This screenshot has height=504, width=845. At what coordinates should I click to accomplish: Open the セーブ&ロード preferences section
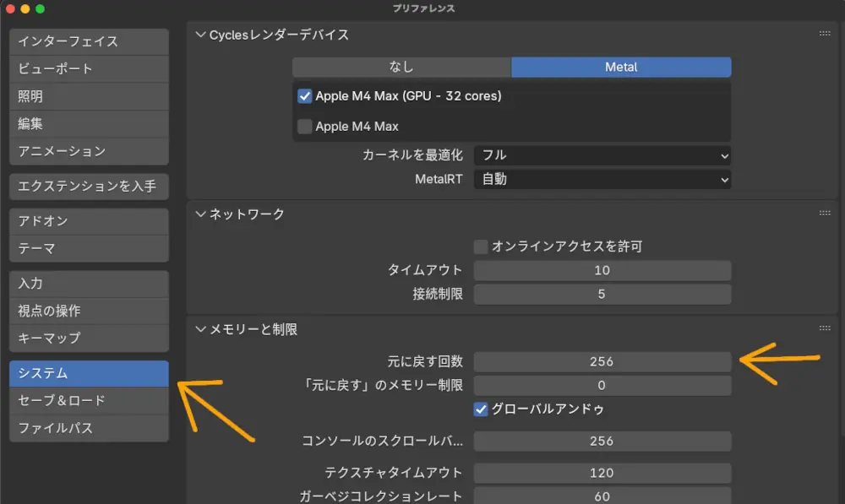tap(89, 401)
